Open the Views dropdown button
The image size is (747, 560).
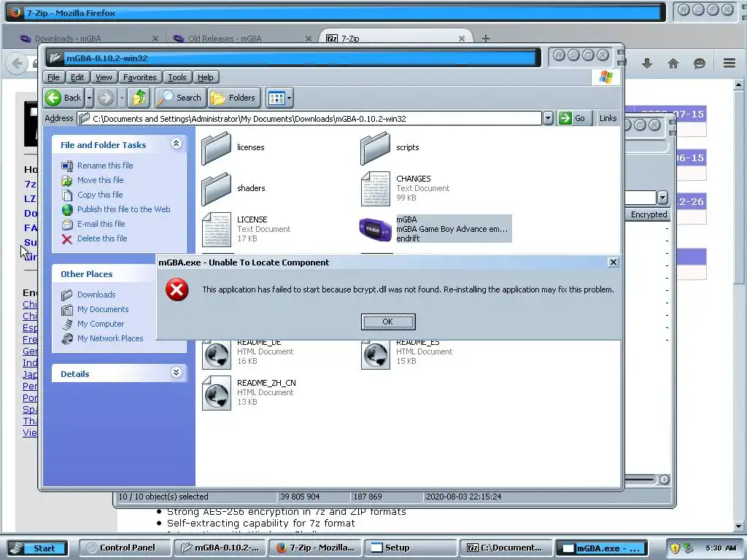(279, 98)
